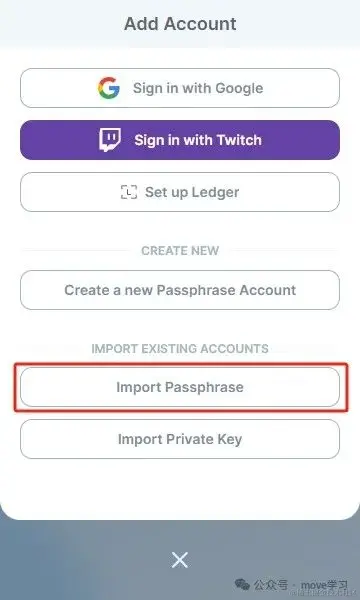Select Set up Ledger
Screen dimensions: 360x600
pos(180,192)
